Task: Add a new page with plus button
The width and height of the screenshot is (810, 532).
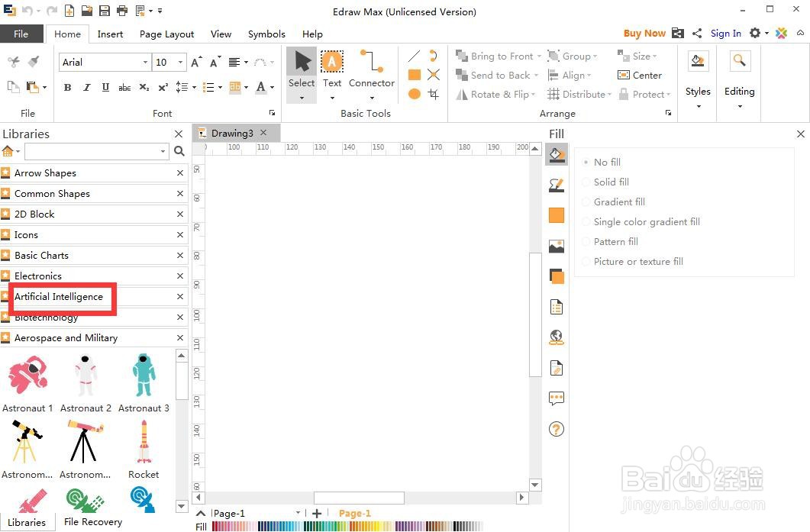Action: [317, 514]
